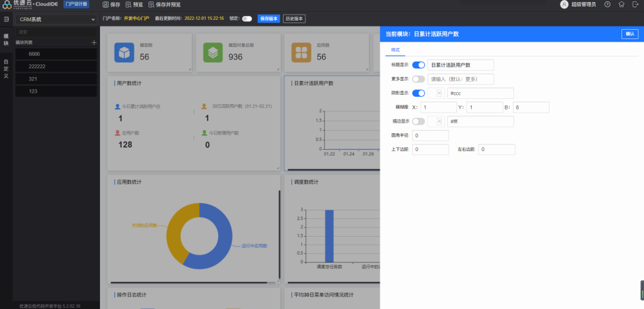
Task: Click the 保存 text in toolbar
Action: click(115, 5)
